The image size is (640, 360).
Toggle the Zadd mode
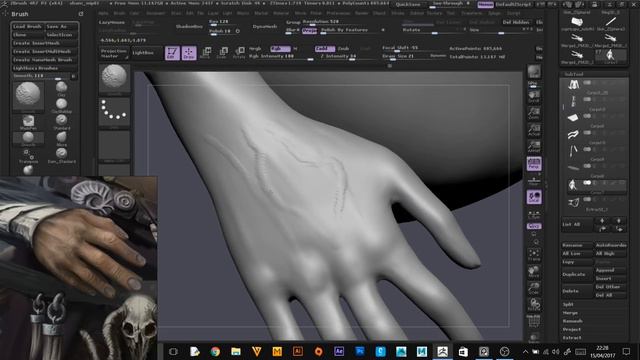324,49
